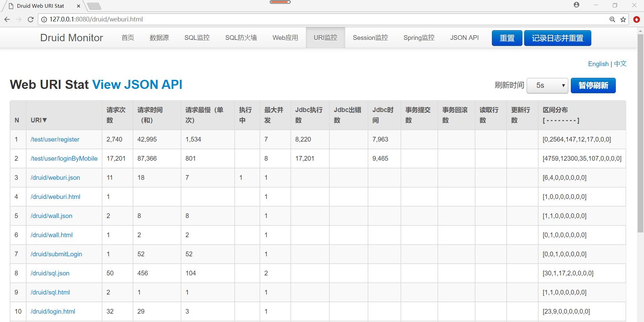
Task: Click the vertical page scrollbar thumb
Action: (640, 133)
